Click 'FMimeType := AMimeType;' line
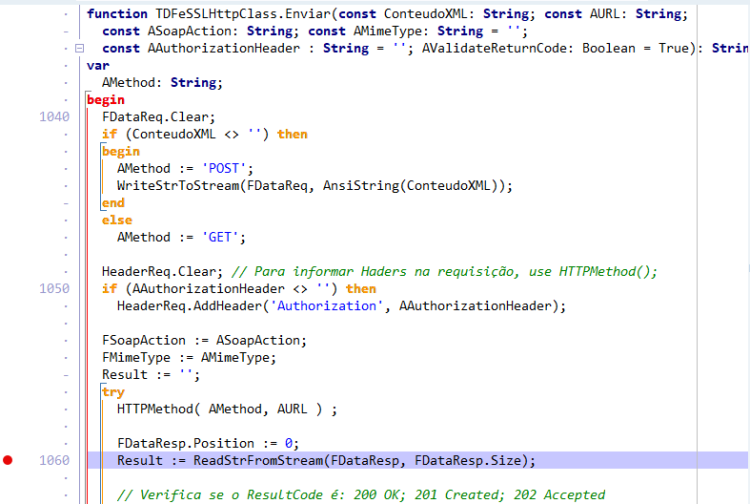The image size is (750, 504). (x=189, y=357)
